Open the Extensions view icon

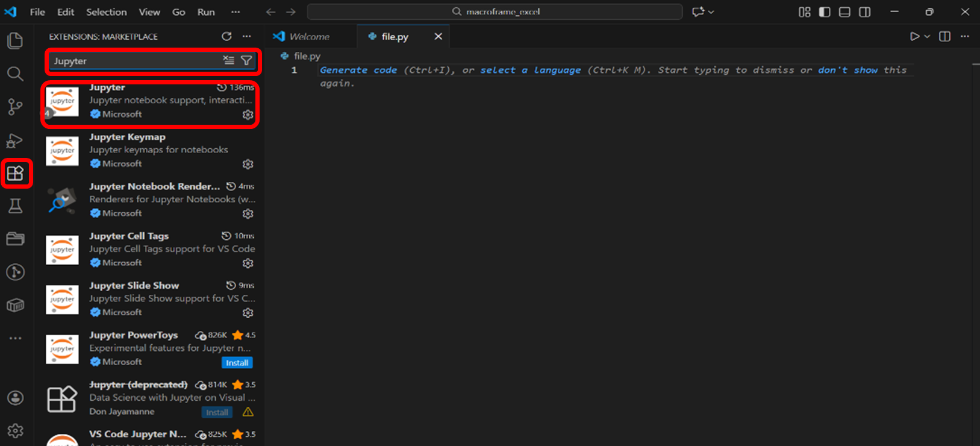pyautogui.click(x=15, y=174)
